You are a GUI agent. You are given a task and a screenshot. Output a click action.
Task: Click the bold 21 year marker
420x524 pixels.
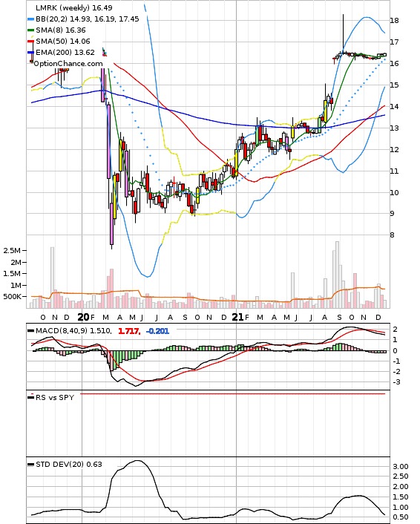237,317
